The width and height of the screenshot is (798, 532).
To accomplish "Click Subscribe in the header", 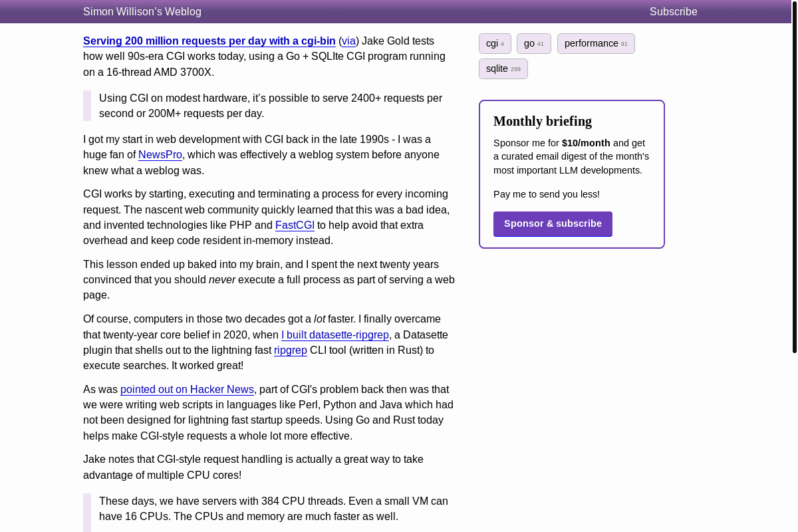I will coord(673,11).
